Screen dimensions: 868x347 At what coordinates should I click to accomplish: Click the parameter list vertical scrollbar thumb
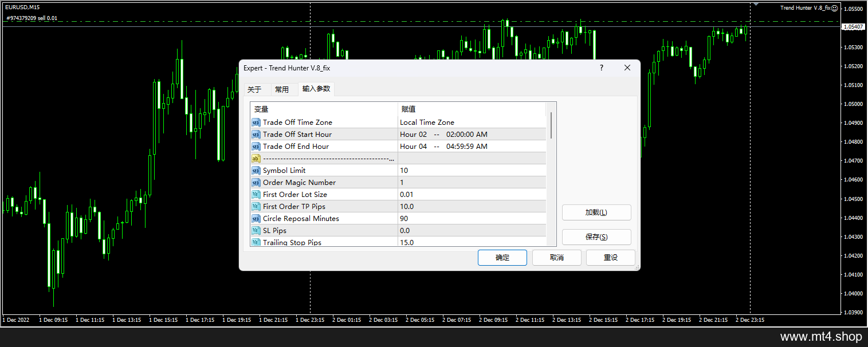(x=551, y=125)
